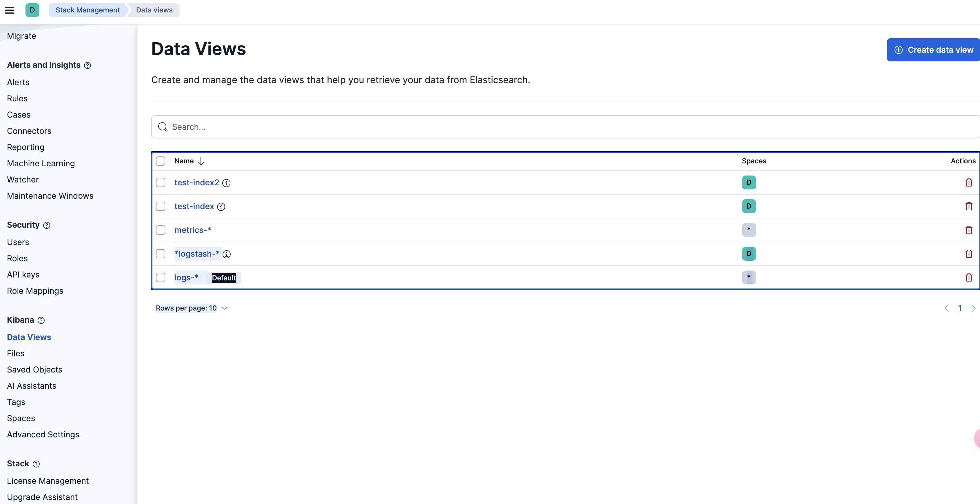Open the *logstash-* data view link
The height and width of the screenshot is (504, 980).
click(x=197, y=254)
